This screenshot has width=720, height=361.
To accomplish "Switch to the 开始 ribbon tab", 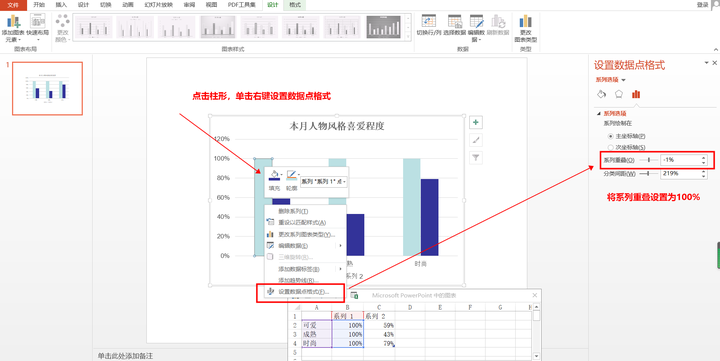I will [39, 5].
